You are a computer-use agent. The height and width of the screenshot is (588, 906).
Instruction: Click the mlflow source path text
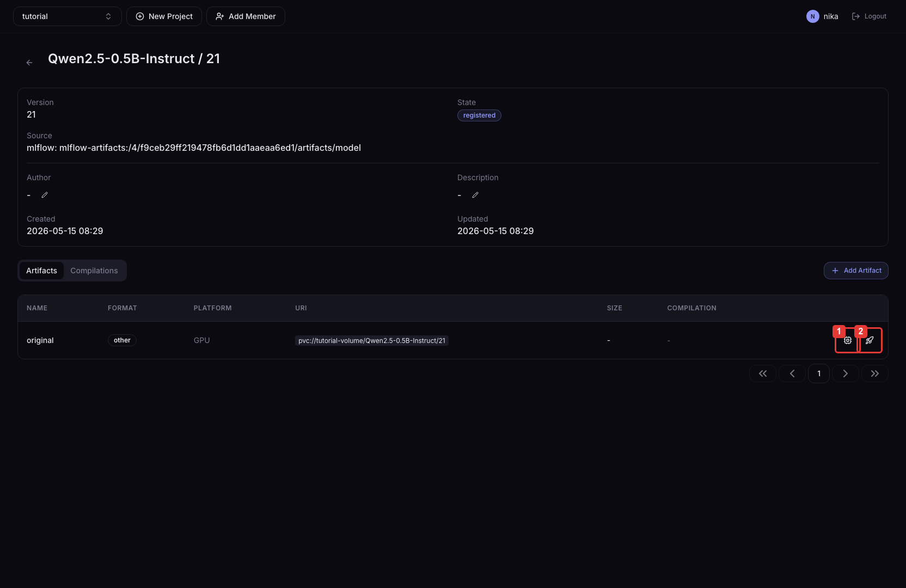[194, 148]
